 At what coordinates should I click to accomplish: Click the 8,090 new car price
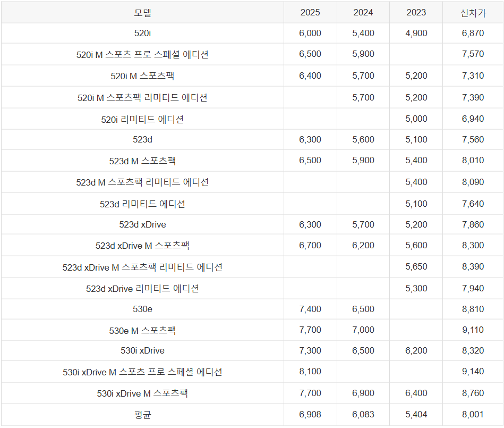(x=473, y=182)
